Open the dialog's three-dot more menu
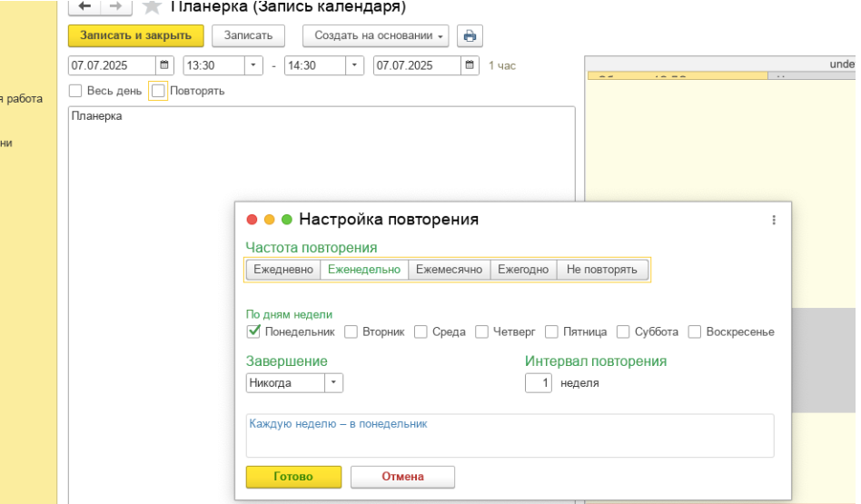Screen dimensions: 861x504 [x=774, y=220]
